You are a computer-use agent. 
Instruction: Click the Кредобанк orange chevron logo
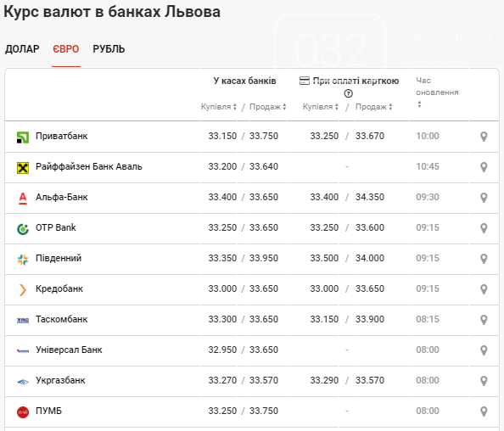[23, 289]
